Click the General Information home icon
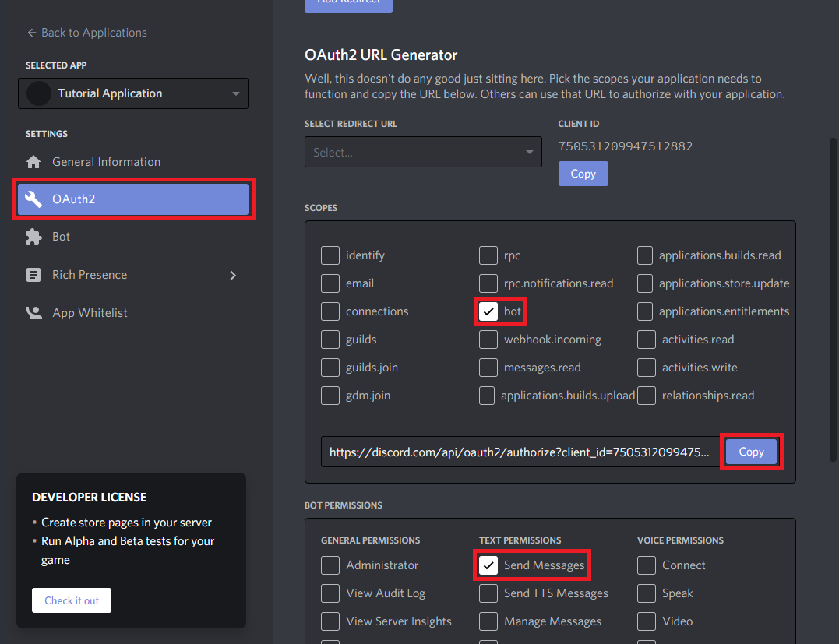This screenshot has width=839, height=644. click(x=33, y=161)
